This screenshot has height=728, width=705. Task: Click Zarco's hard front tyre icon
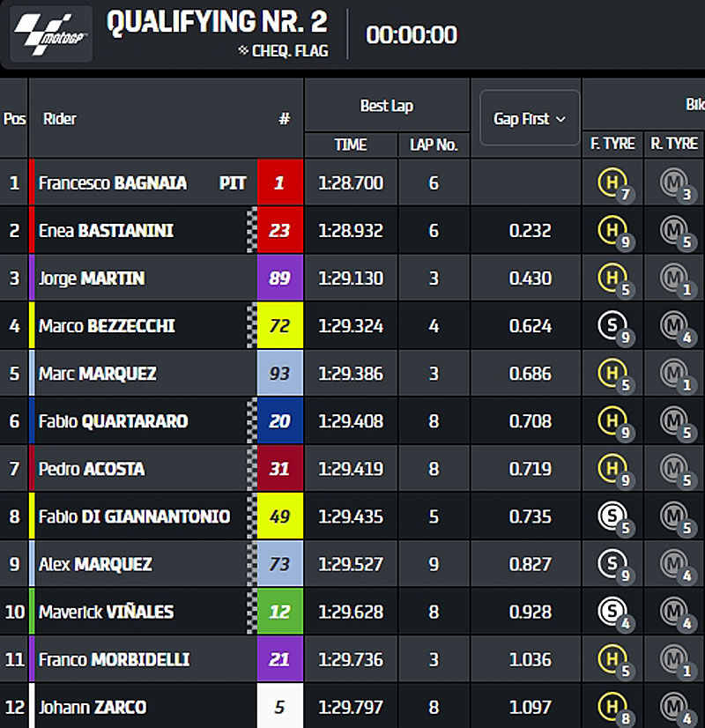click(610, 707)
